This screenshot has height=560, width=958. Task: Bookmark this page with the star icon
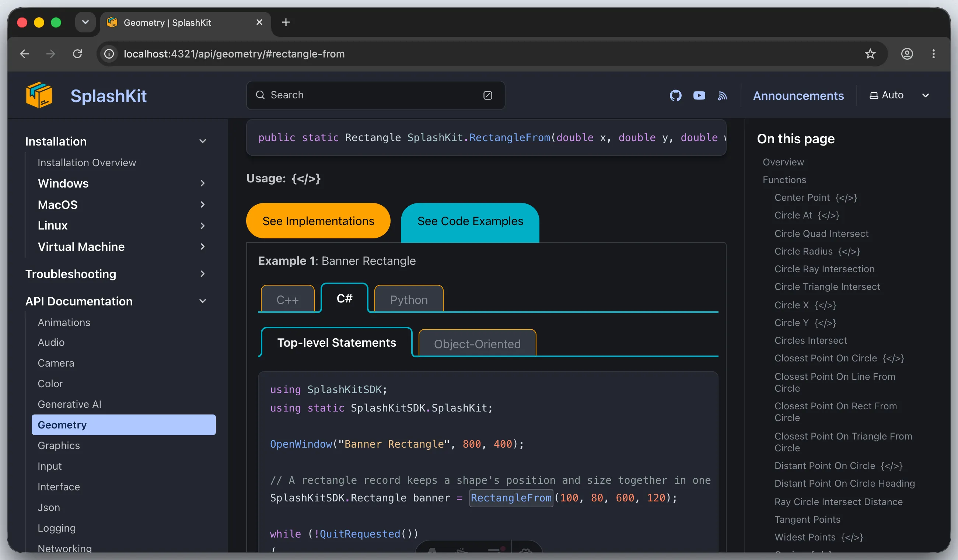[870, 54]
